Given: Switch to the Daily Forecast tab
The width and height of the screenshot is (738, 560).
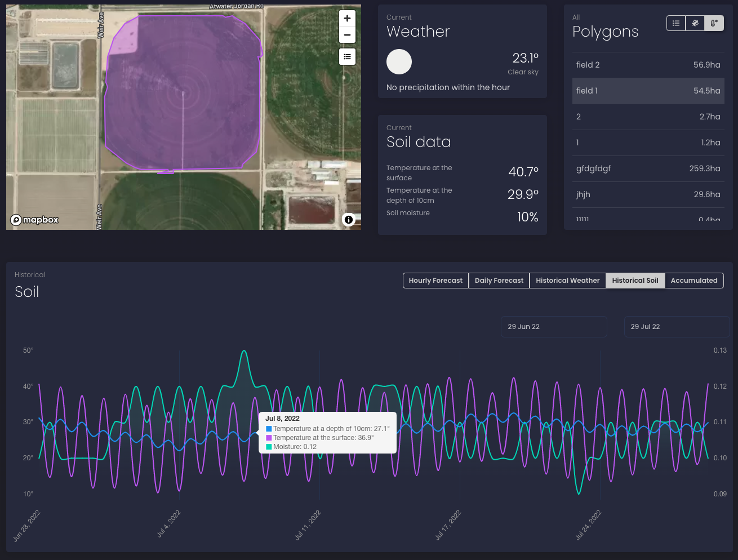Looking at the screenshot, I should (x=499, y=281).
